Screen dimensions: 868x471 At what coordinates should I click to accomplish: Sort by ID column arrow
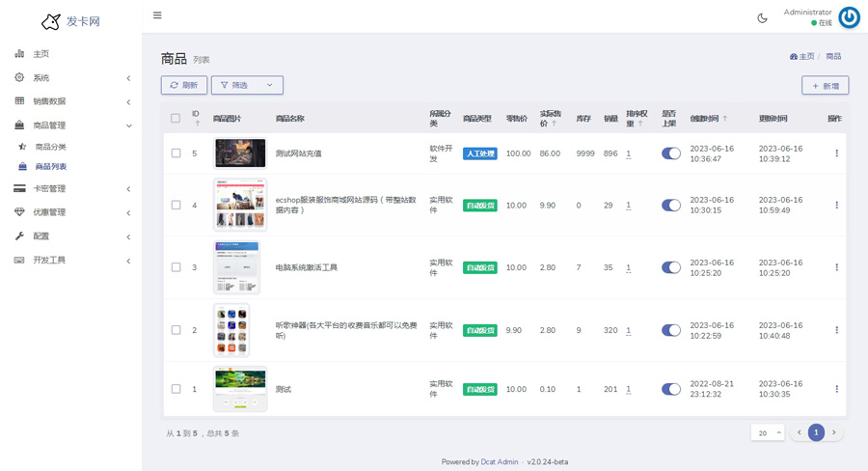point(198,124)
